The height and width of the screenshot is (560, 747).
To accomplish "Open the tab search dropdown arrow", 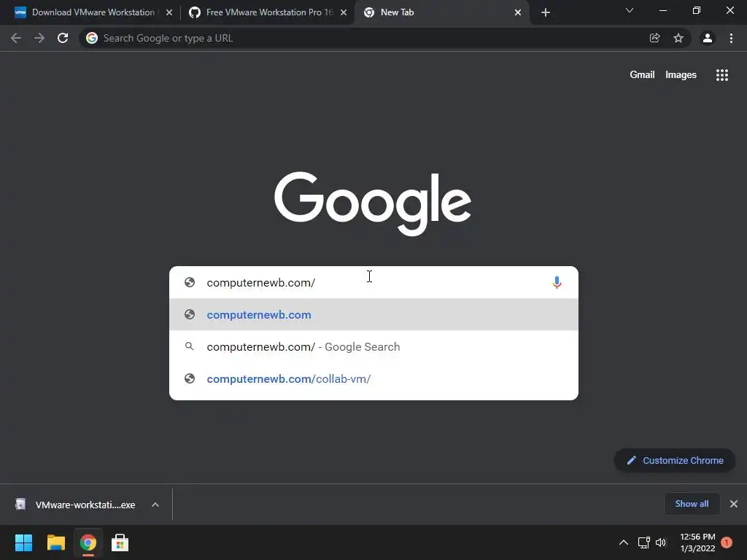I will pos(630,10).
